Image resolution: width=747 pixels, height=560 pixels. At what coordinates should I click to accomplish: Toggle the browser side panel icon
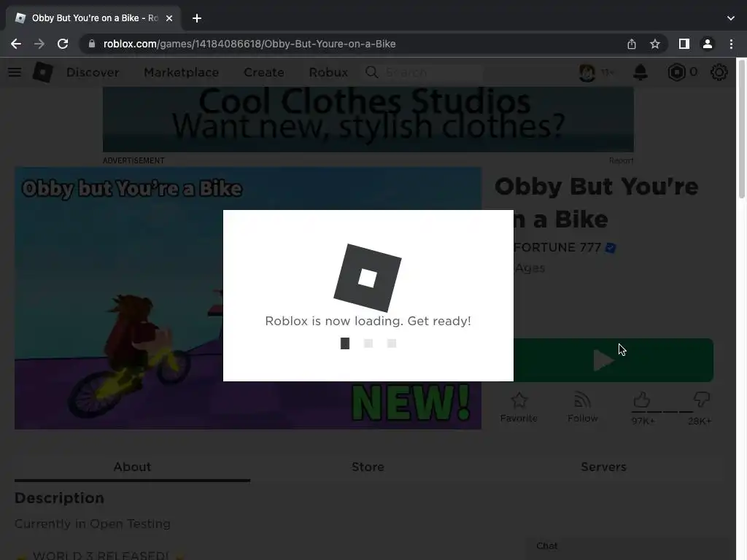pos(684,44)
